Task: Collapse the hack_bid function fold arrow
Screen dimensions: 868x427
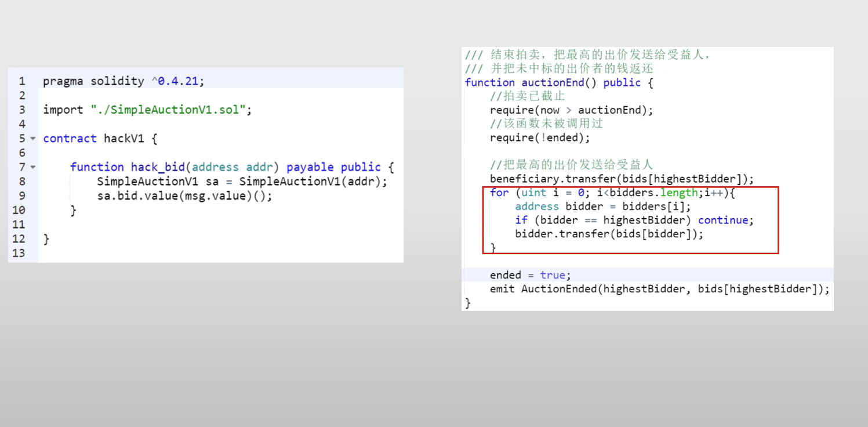Action: tap(32, 167)
